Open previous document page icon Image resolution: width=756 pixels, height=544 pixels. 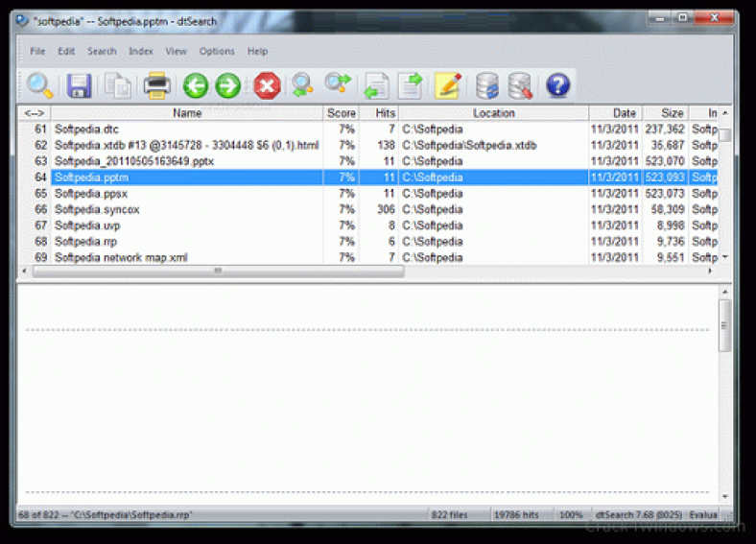click(376, 85)
